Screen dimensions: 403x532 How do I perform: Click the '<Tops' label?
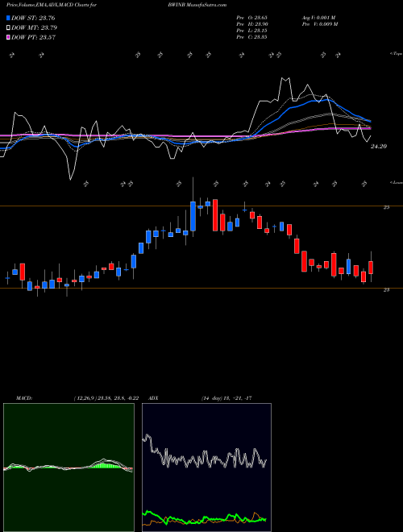point(396,54)
